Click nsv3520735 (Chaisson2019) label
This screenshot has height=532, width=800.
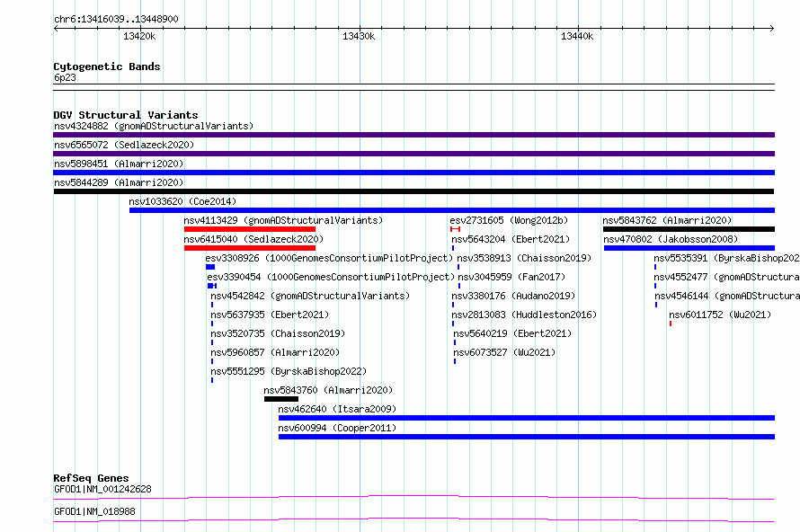[278, 333]
